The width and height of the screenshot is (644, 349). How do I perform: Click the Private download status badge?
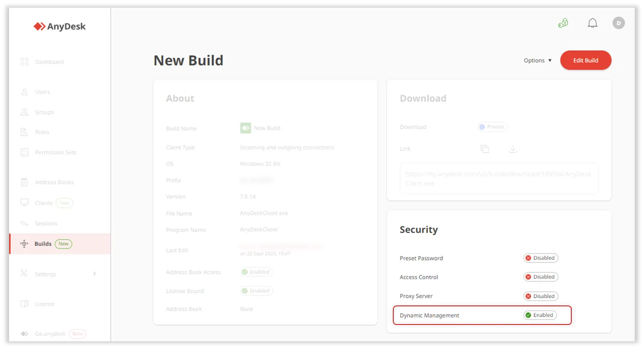(492, 127)
